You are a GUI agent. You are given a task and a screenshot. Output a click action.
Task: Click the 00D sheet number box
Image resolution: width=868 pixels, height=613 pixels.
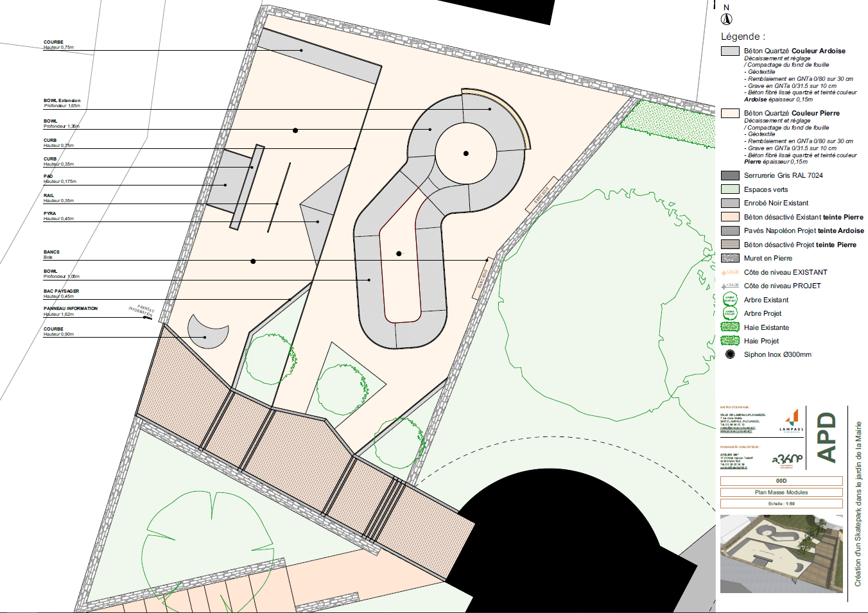[x=781, y=481]
